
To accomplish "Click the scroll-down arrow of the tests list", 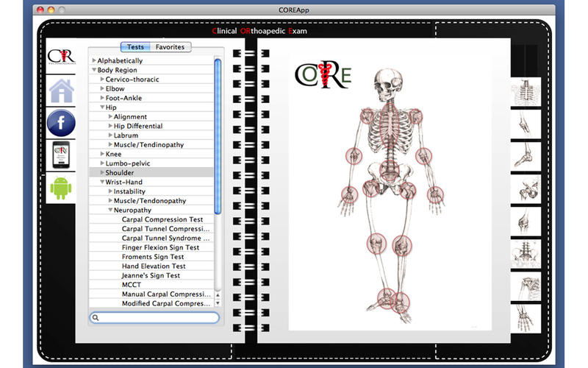I will pyautogui.click(x=218, y=302).
